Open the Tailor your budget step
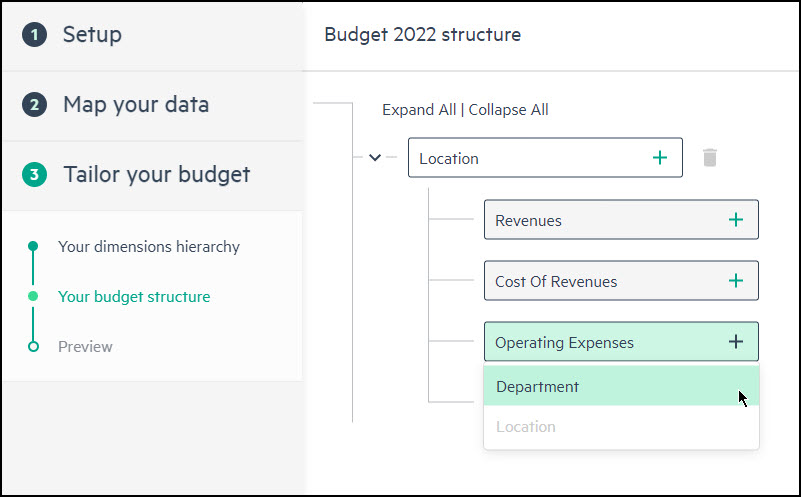This screenshot has width=801, height=497. (156, 174)
